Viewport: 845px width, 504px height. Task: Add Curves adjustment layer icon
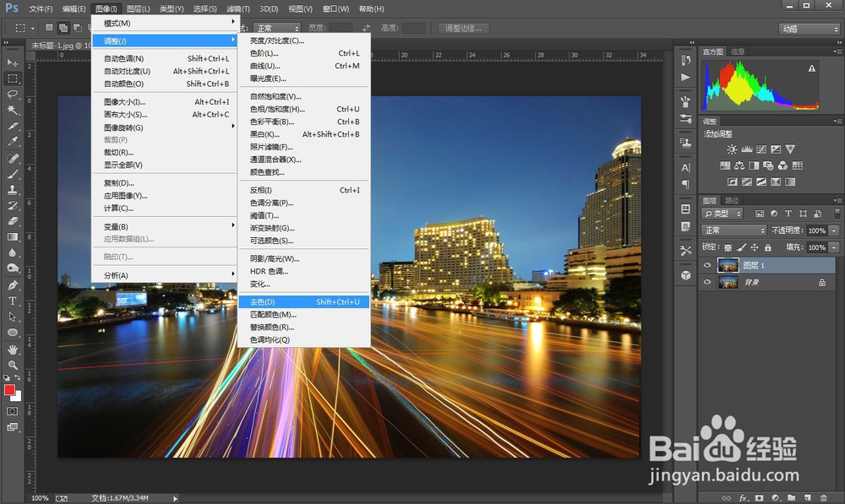click(761, 149)
